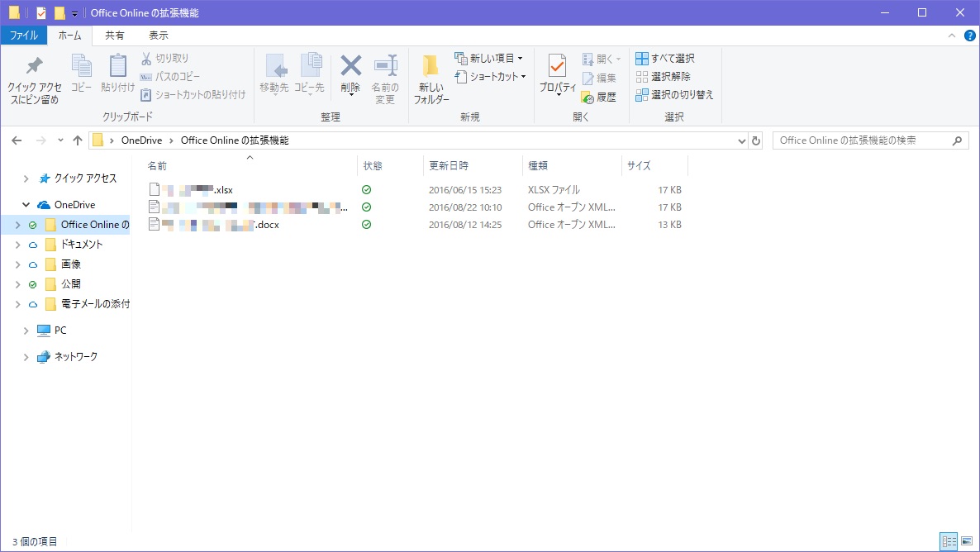
Task: Switch to the details view layout icon
Action: 949,541
